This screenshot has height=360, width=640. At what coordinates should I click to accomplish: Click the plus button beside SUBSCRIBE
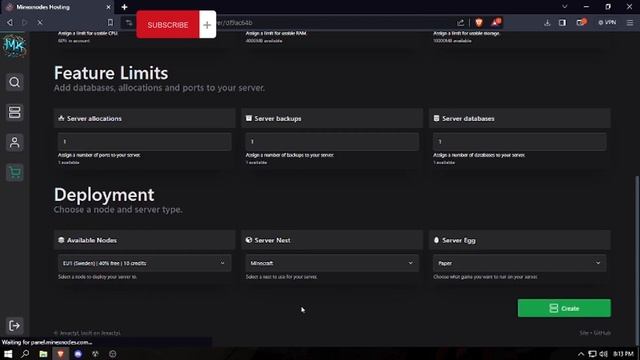pos(207,25)
